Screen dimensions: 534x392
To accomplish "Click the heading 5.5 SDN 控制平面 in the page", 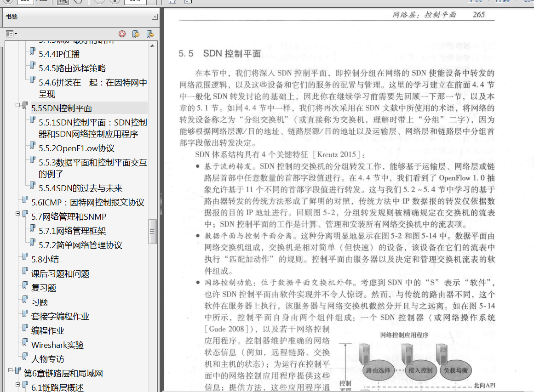I will pyautogui.click(x=220, y=54).
